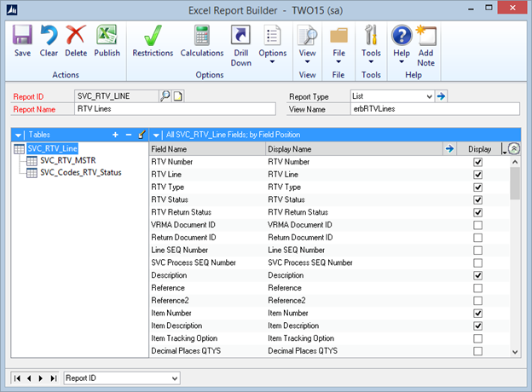Open the Tables panel header dropdown

pos(18,135)
